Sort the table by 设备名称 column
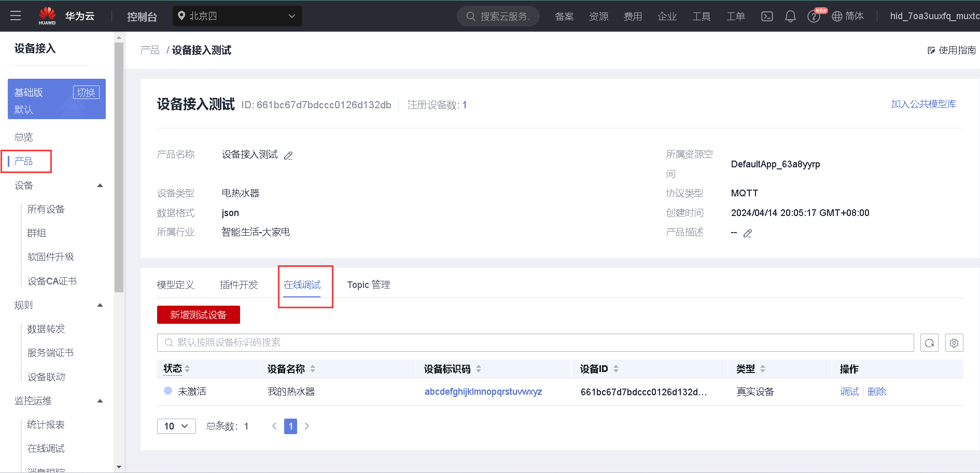 click(x=313, y=369)
